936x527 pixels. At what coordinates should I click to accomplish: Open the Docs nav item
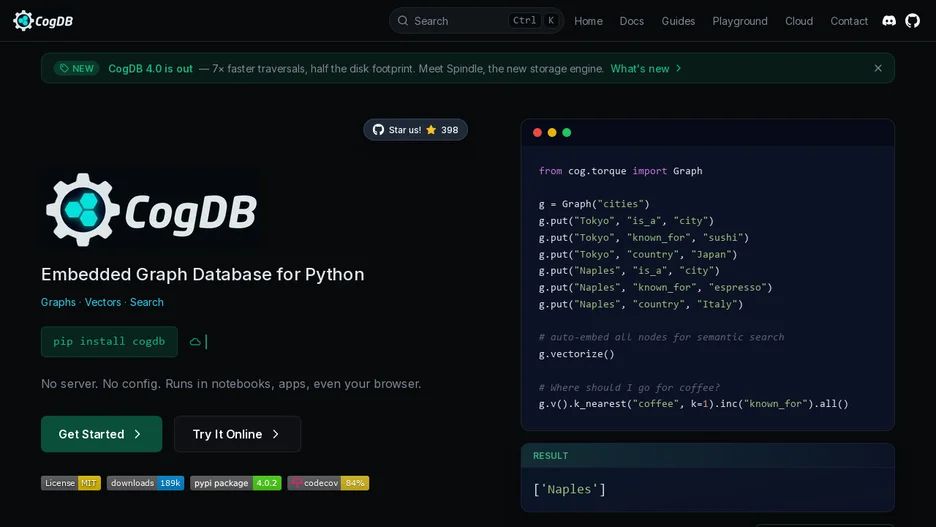[x=632, y=21]
